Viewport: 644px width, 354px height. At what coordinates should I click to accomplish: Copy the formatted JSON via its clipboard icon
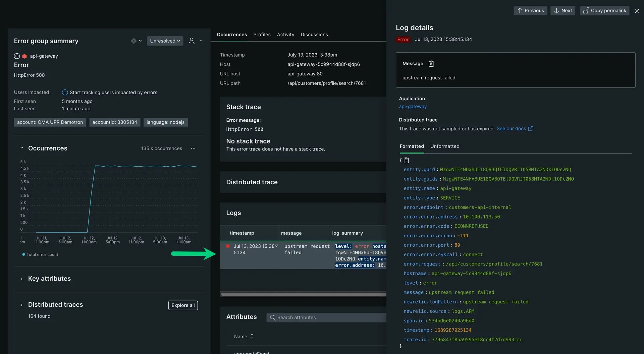[x=406, y=160]
